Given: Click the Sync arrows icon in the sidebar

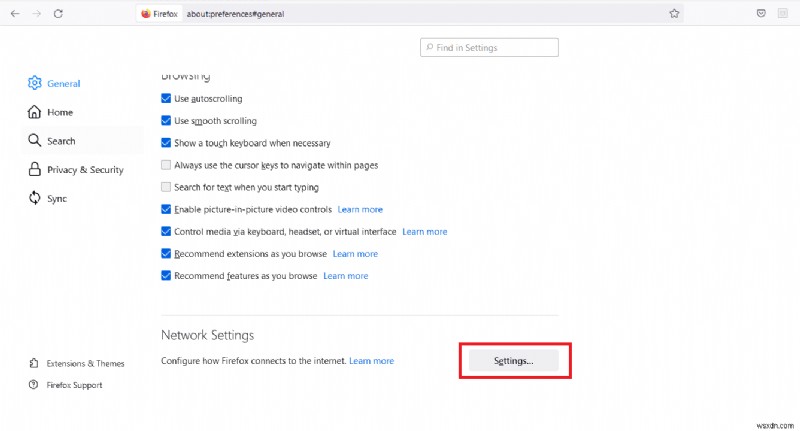Looking at the screenshot, I should [35, 198].
